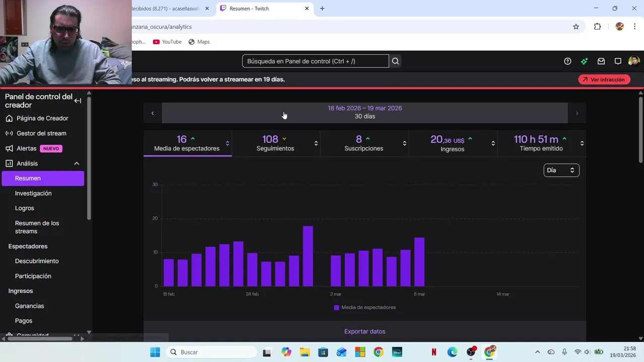Open metric chooser arrows beside Tiempo emitido
Viewport: 644px width, 362px height.
tap(582, 143)
